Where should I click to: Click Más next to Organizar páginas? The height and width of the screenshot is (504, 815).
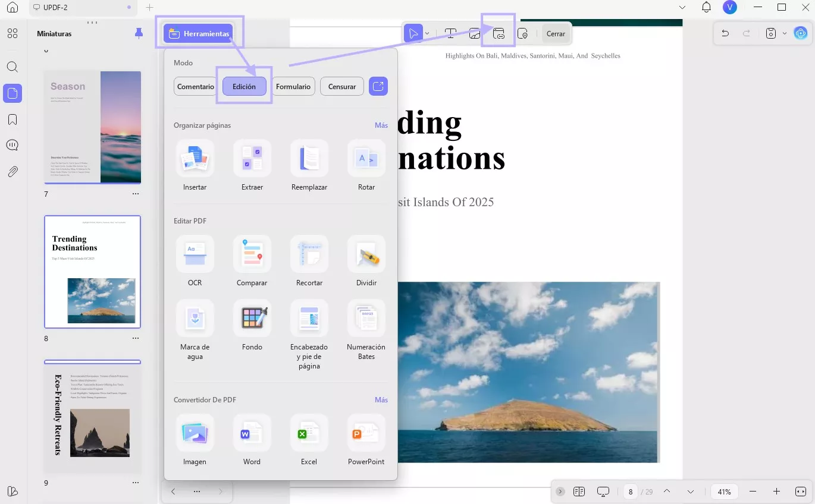click(381, 125)
